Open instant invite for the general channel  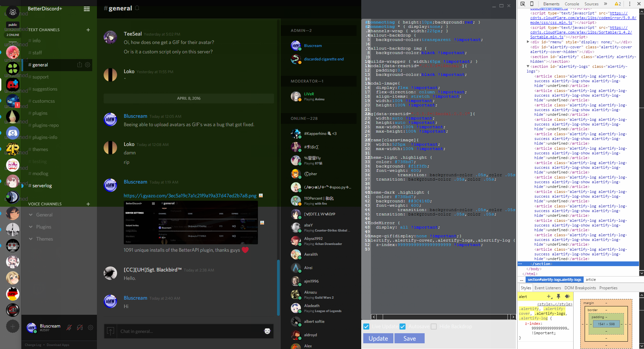79,65
